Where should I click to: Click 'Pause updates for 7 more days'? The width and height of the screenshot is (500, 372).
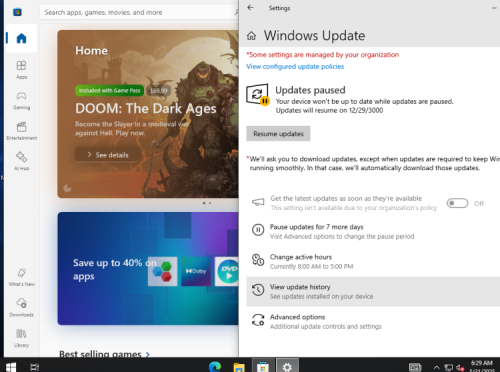tap(316, 227)
